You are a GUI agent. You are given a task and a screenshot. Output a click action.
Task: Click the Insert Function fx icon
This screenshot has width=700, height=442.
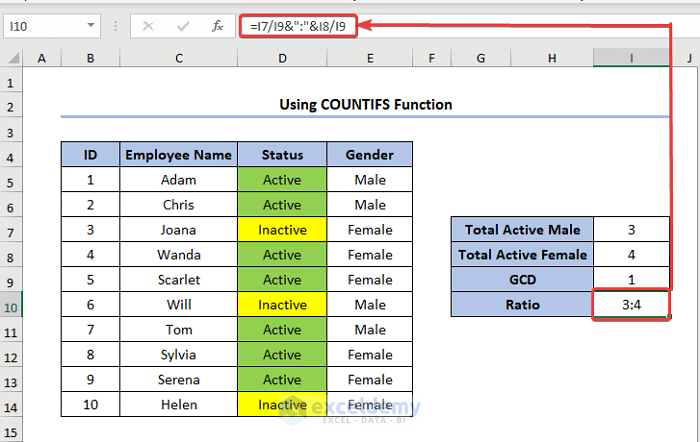coord(220,26)
